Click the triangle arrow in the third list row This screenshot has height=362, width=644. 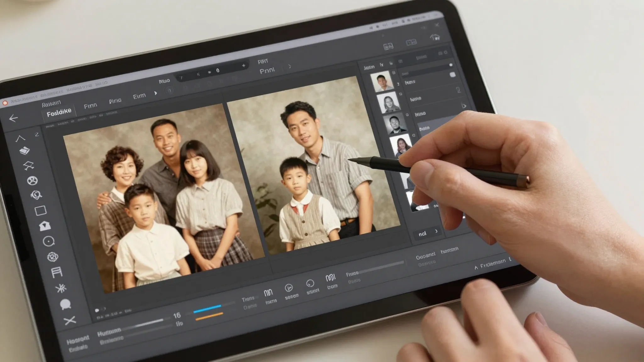point(464,106)
